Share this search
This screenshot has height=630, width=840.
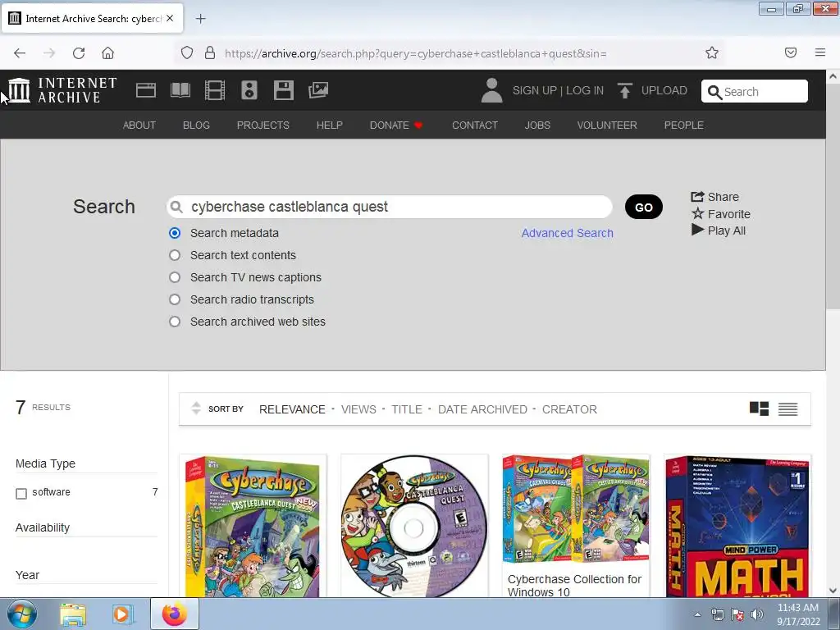pyautogui.click(x=714, y=197)
